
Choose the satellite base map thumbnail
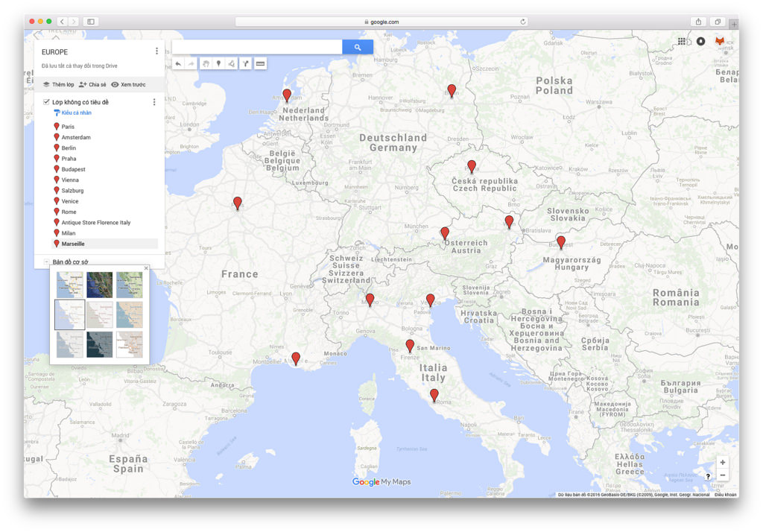click(100, 285)
